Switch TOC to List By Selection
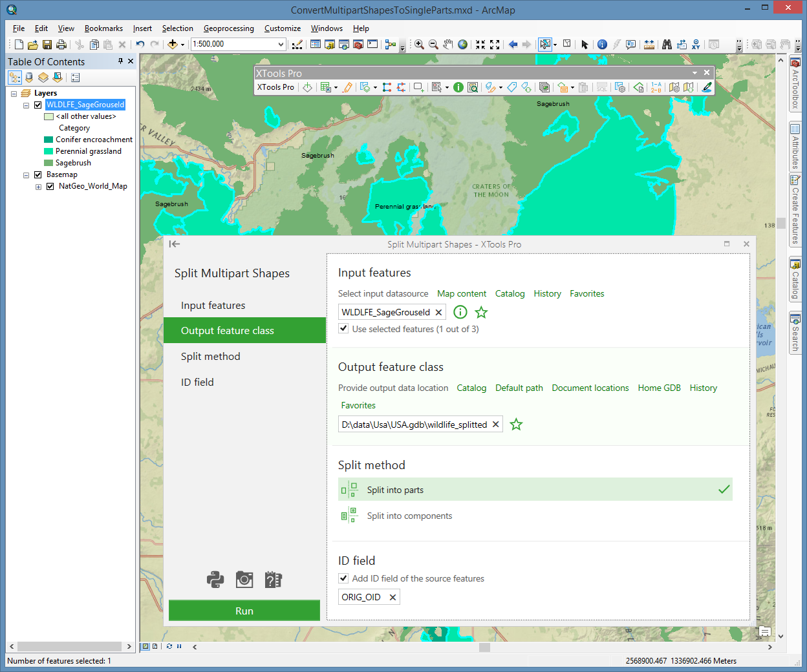This screenshot has width=807, height=672. 58,78
